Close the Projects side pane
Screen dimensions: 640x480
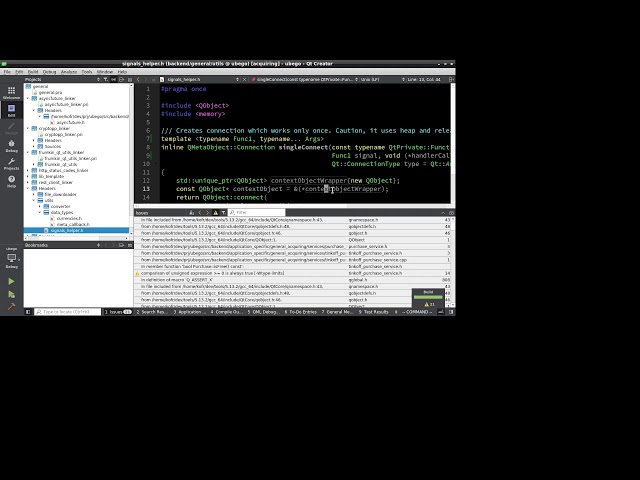130,80
